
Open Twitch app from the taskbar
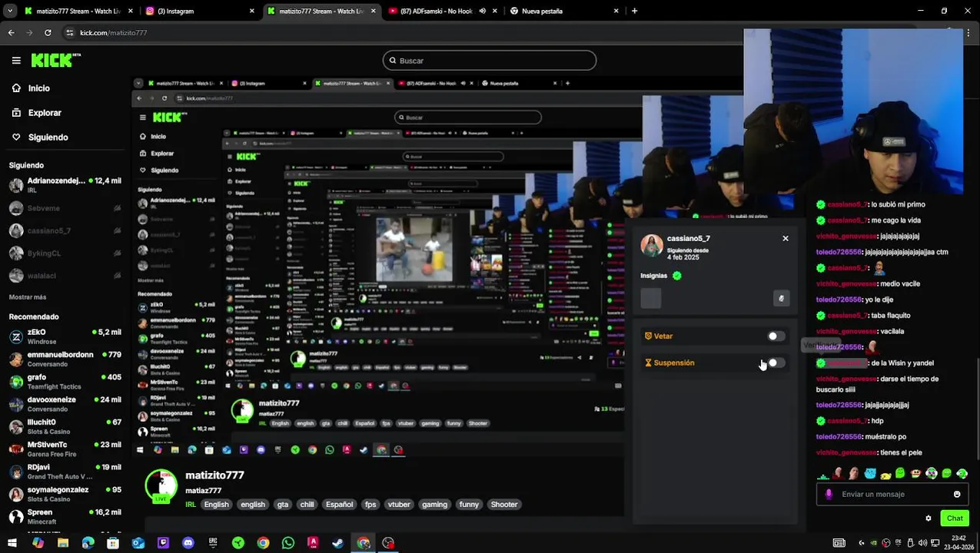pos(163,543)
